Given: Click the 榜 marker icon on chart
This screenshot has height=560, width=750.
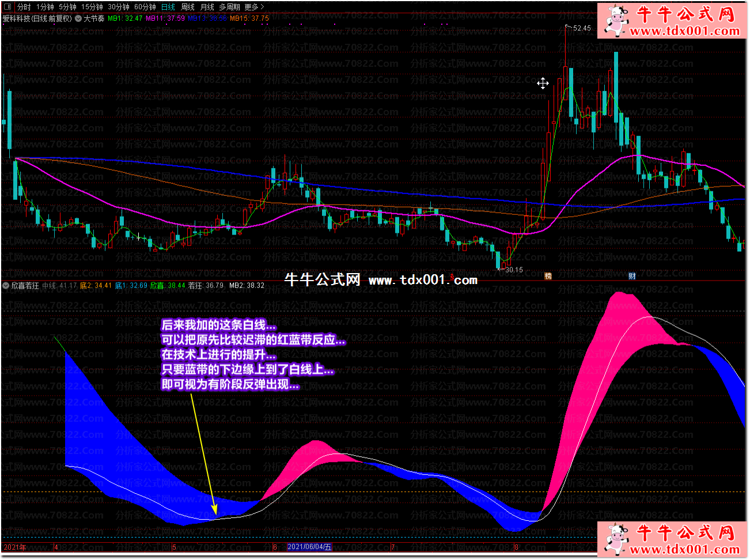Looking at the screenshot, I should 548,276.
